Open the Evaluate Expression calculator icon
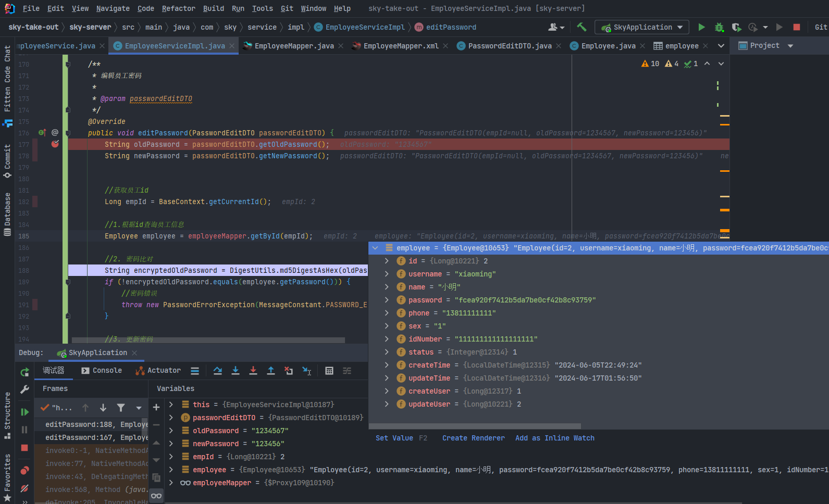The image size is (829, 504). coord(329,371)
